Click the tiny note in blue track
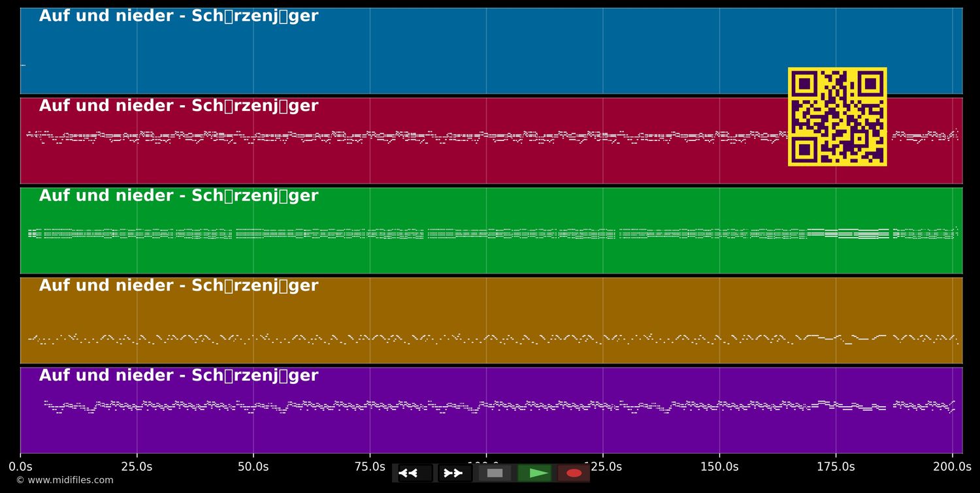The width and height of the screenshot is (980, 493). (x=23, y=65)
